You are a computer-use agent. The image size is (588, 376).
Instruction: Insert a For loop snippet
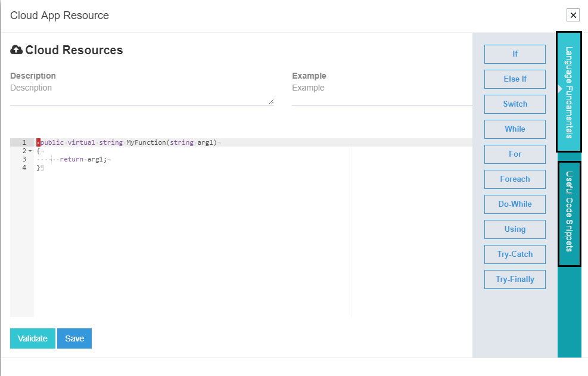514,154
